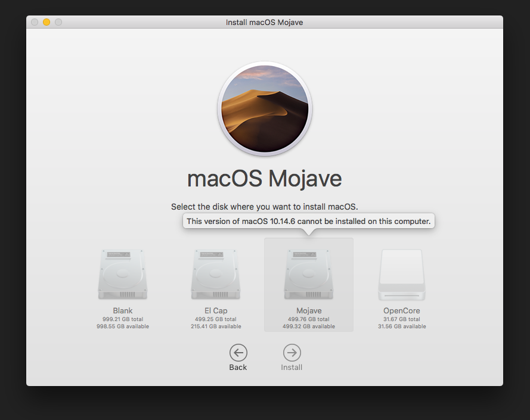
Task: Click '998.55 GB available' text
Action: (123, 326)
